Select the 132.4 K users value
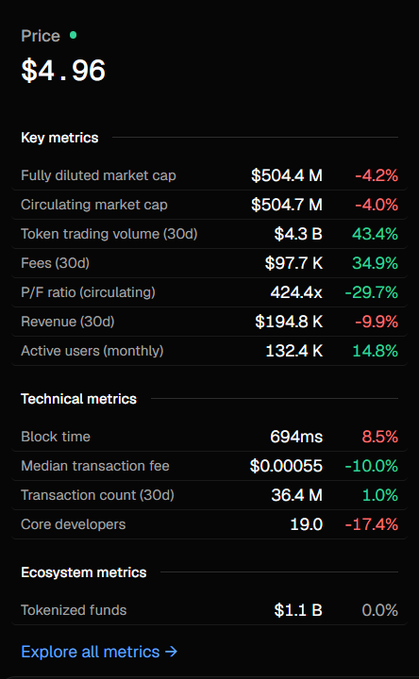The width and height of the screenshot is (419, 679). [294, 351]
